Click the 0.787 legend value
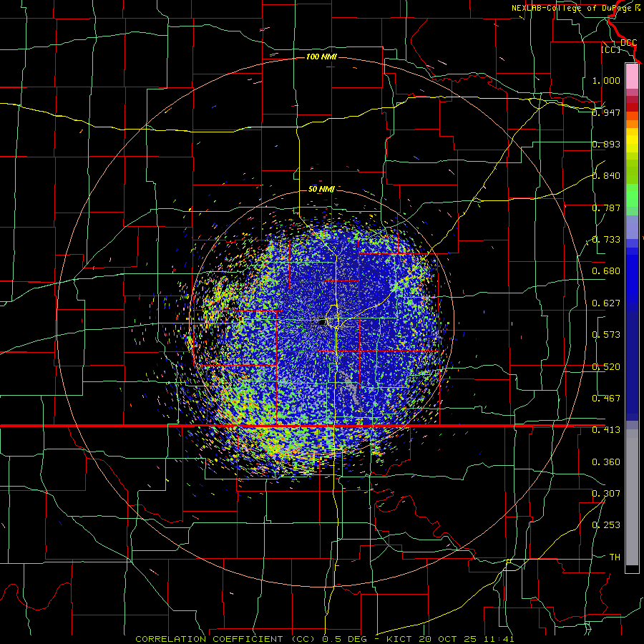 [x=606, y=208]
